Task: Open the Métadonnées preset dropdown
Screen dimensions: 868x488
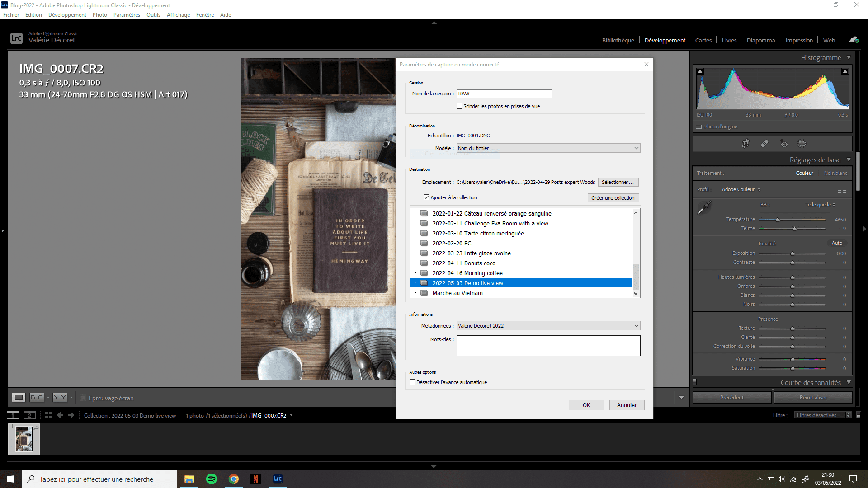Action: [x=548, y=326]
